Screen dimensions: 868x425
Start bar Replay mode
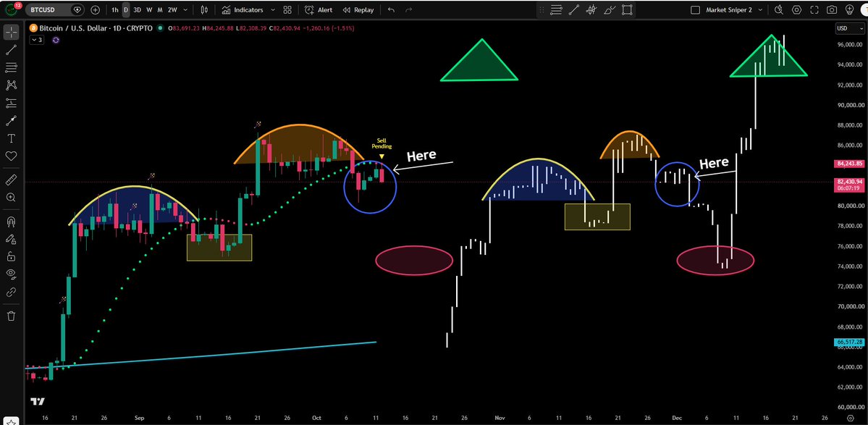coord(358,10)
